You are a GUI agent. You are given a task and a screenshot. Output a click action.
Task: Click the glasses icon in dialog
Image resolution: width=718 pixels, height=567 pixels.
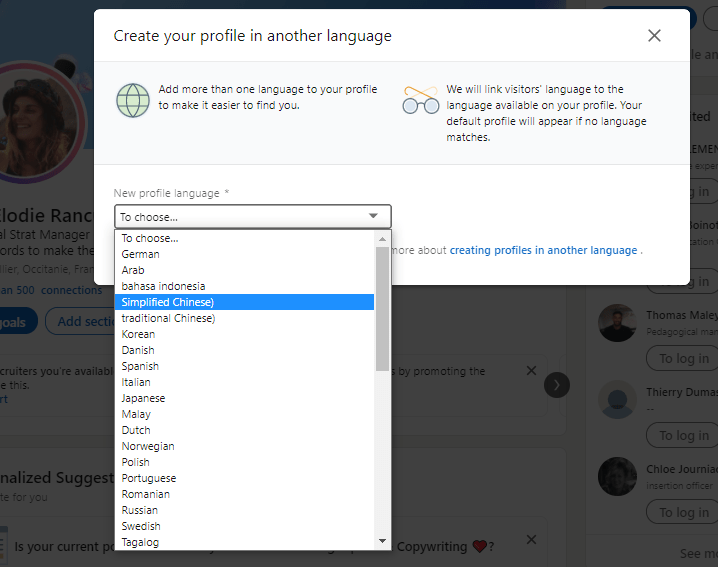pyautogui.click(x=420, y=100)
